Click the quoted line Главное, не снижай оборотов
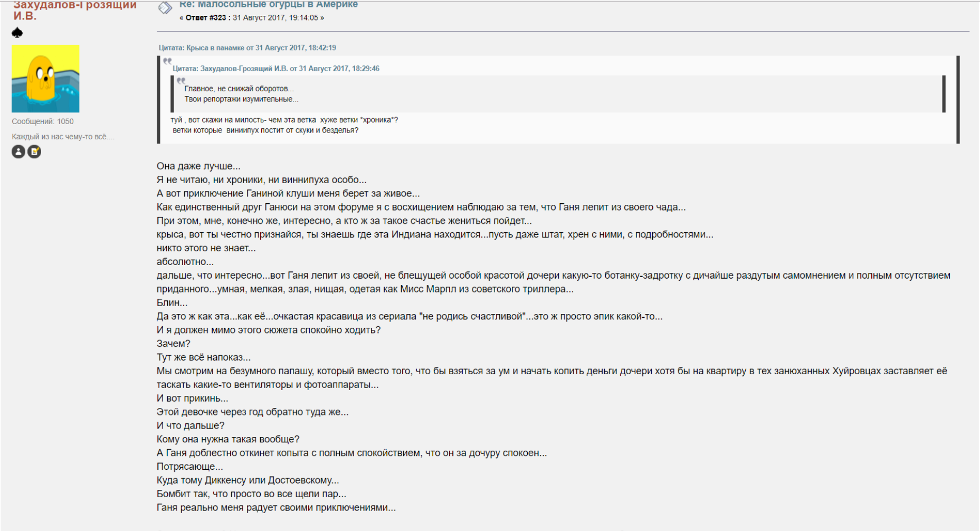Viewport: 980px width, 531px height. coord(239,89)
